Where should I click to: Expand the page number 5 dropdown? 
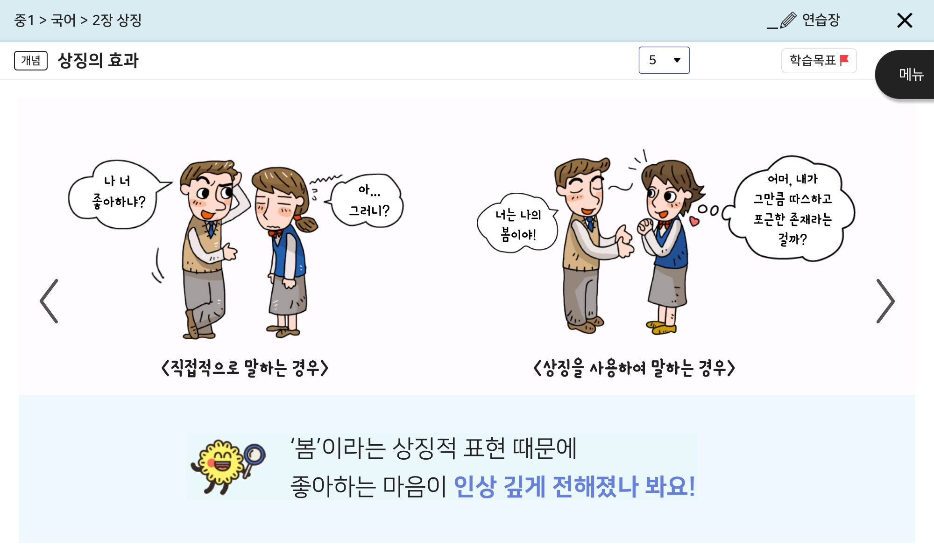pyautogui.click(x=664, y=60)
